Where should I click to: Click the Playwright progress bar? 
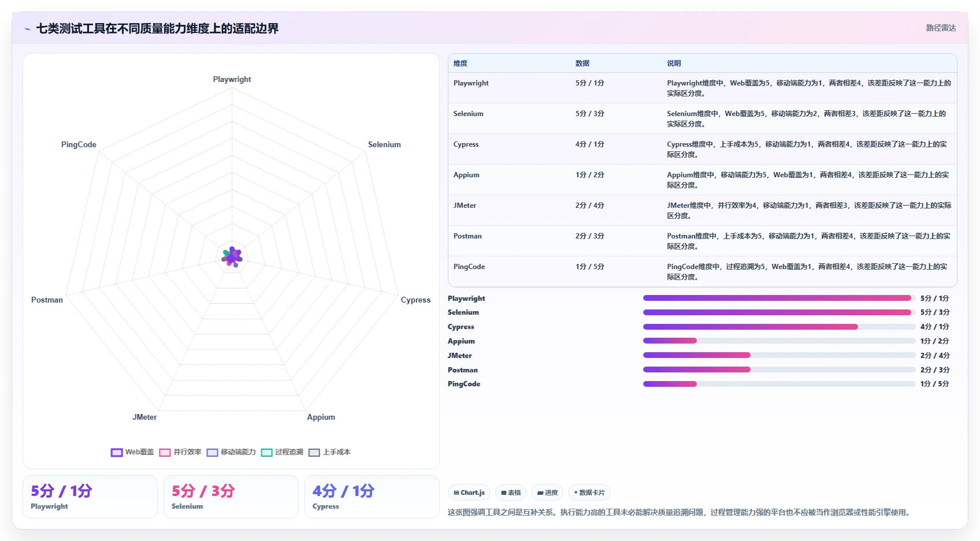coord(779,298)
